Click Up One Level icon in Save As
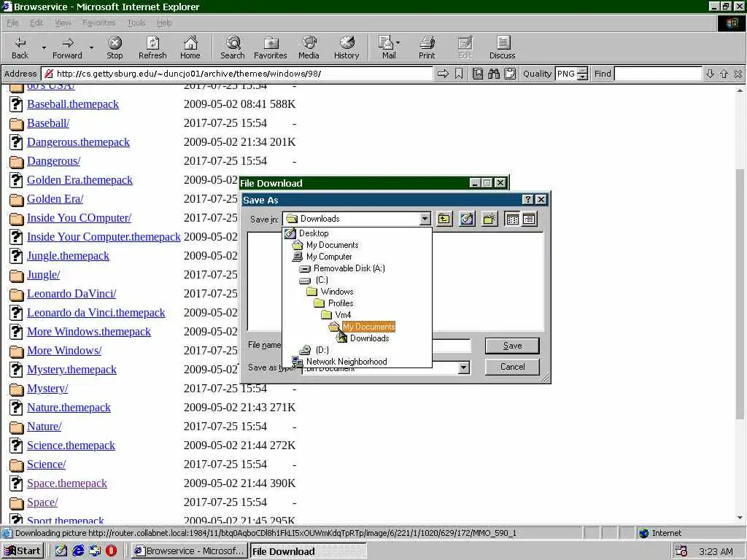This screenshot has height=560, width=747. click(x=444, y=219)
